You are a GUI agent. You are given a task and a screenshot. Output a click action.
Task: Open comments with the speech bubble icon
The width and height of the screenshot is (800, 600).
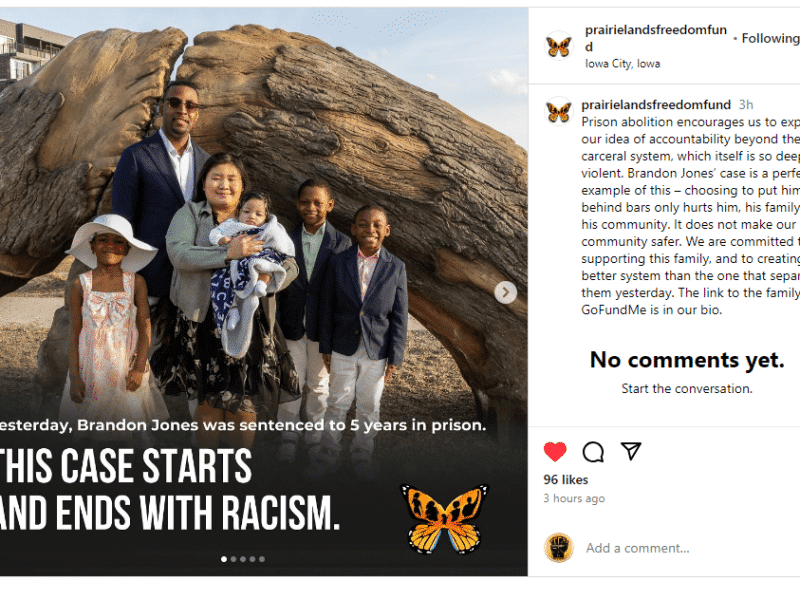[x=593, y=452]
